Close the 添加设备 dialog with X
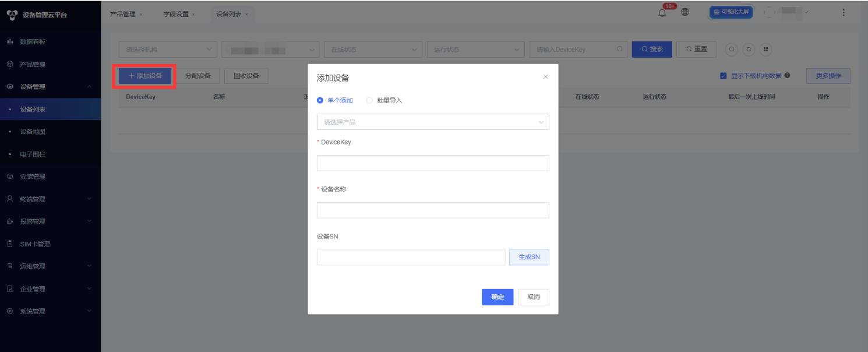 545,77
